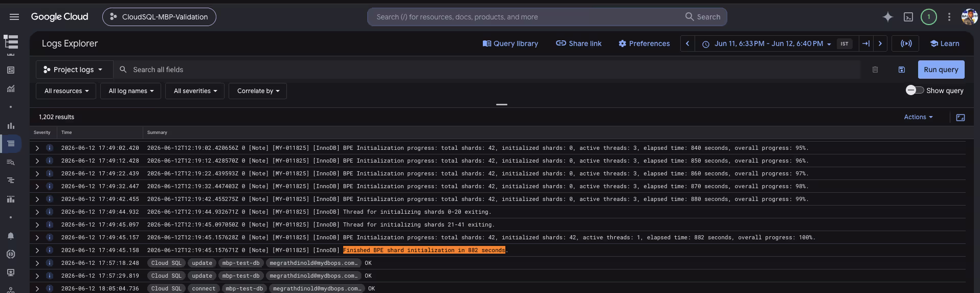Expand the 17:49:32.447 log entry

tap(37, 186)
